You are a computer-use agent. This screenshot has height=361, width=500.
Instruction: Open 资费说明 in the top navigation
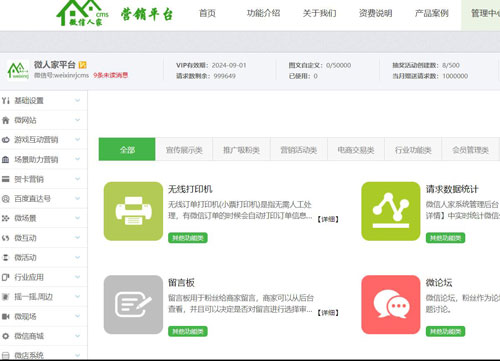pos(375,13)
